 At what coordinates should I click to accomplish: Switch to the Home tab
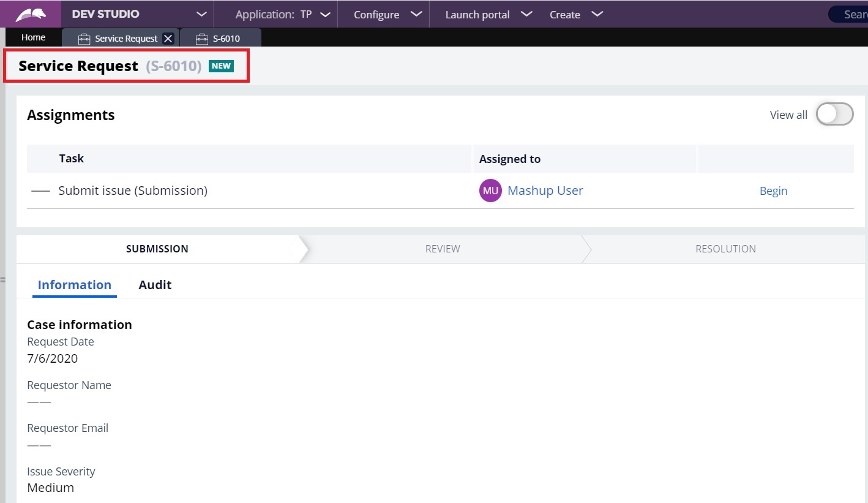click(33, 37)
